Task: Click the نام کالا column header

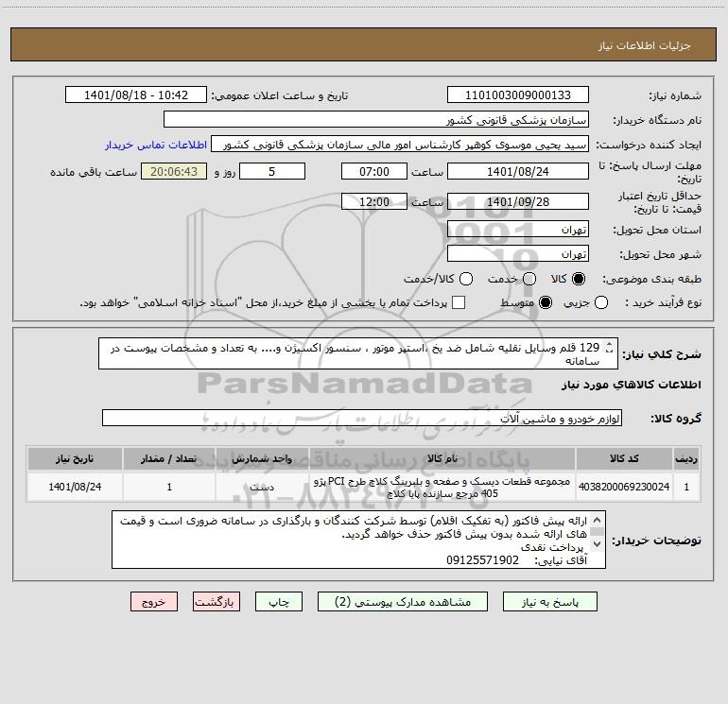Action: (442, 459)
